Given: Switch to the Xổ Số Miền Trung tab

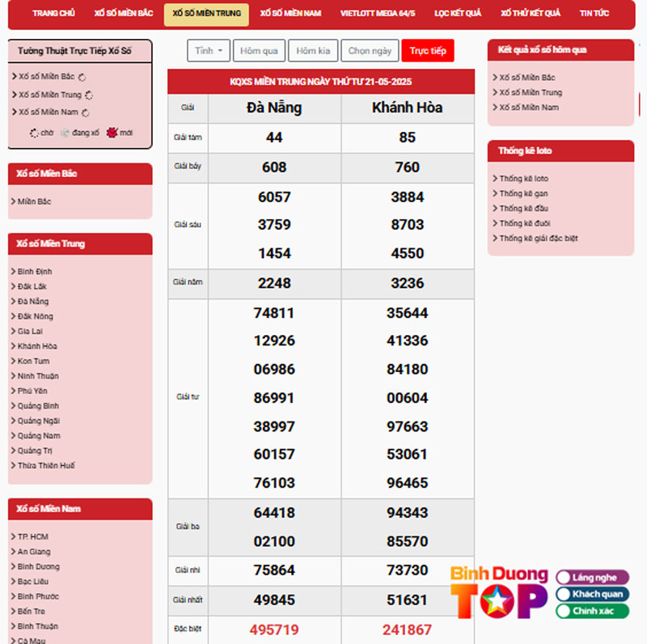Looking at the screenshot, I should point(206,14).
